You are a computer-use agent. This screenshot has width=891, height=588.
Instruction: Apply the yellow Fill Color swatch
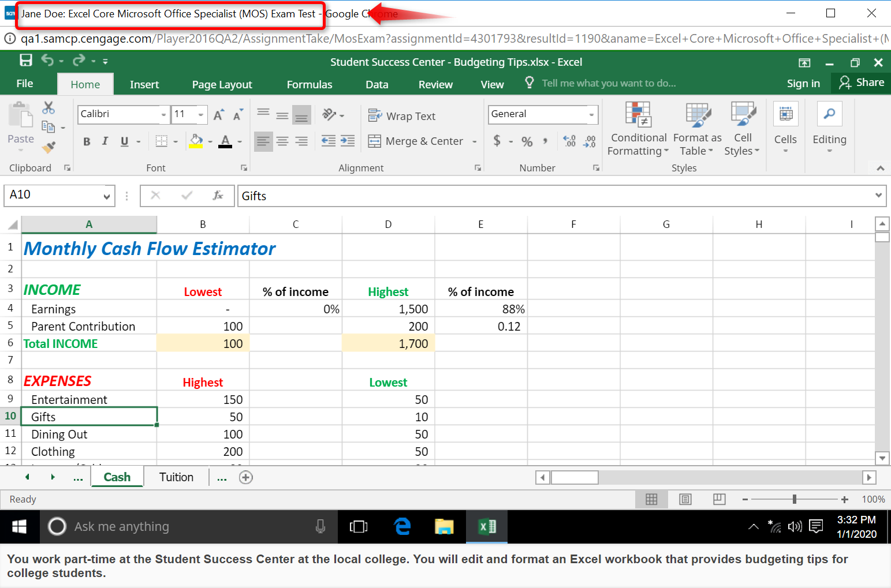(196, 141)
